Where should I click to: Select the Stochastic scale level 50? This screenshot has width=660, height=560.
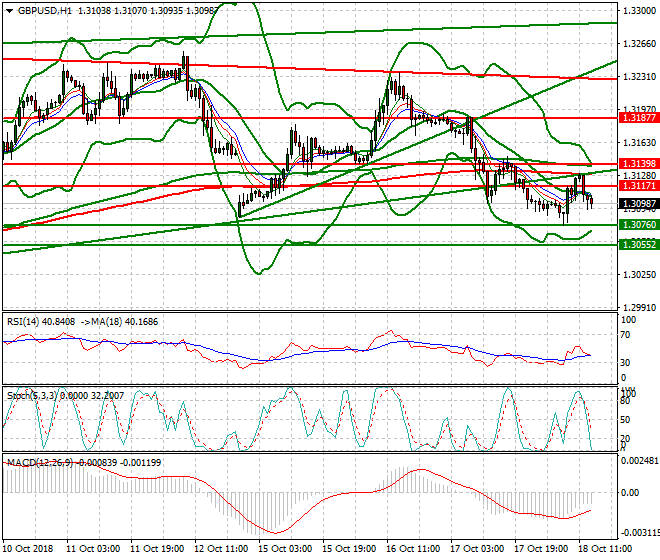coord(626,420)
